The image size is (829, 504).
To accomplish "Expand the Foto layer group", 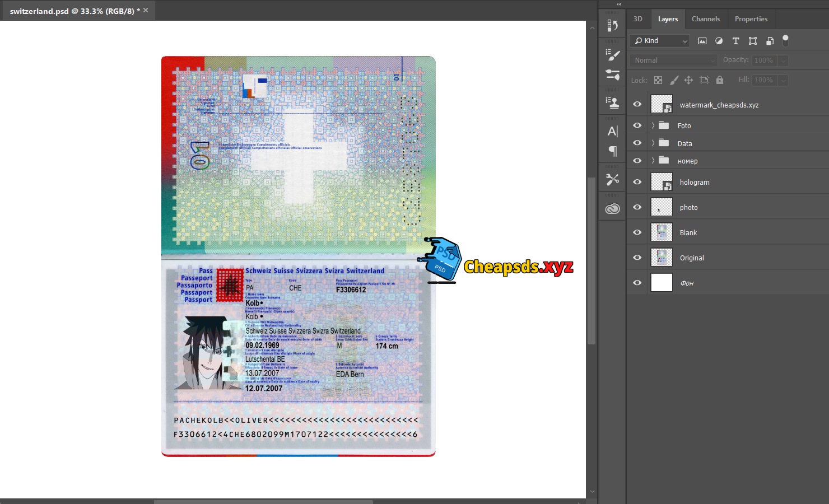I will click(x=653, y=125).
